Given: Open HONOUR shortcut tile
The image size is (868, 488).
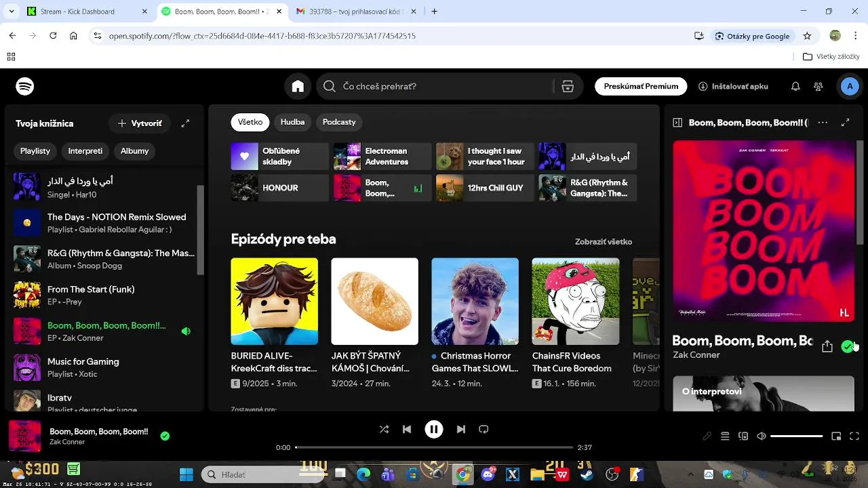Looking at the screenshot, I should (279, 188).
